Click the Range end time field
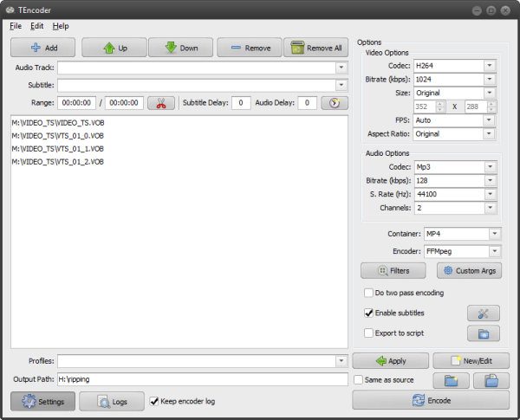Viewport: 520px width, 420px height. coord(124,103)
